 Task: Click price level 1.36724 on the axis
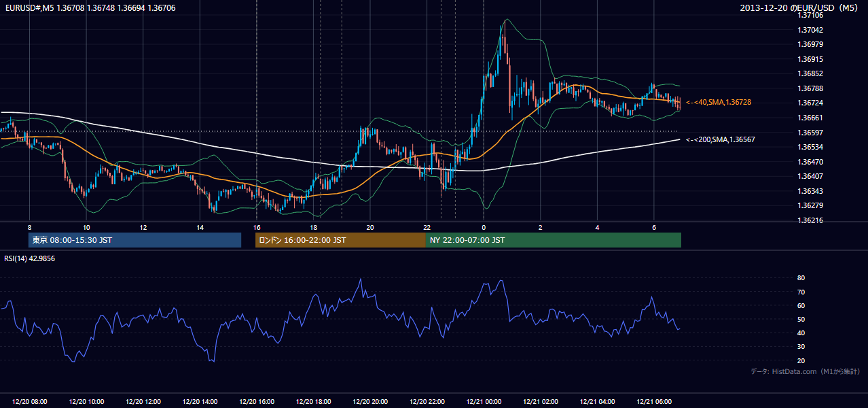pyautogui.click(x=812, y=103)
